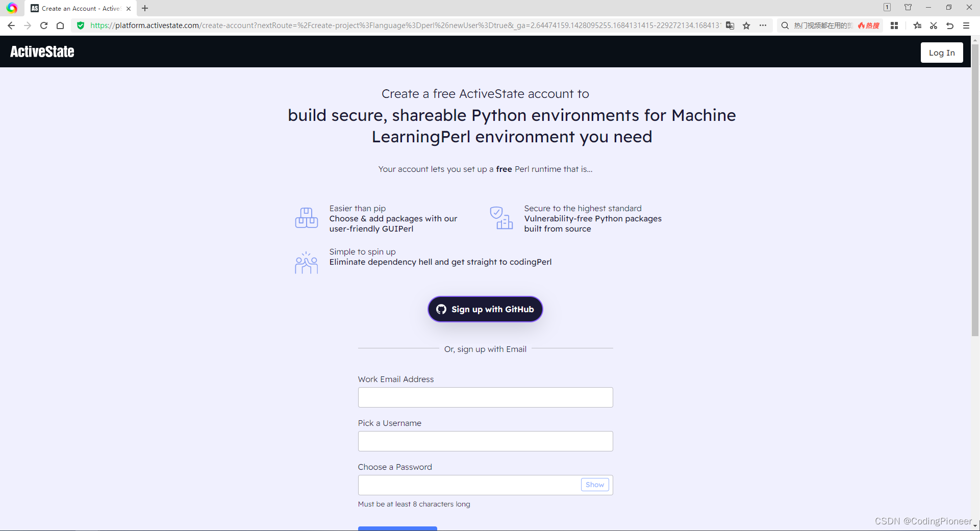Click 'Easier than pip' text
980x531 pixels.
(358, 208)
